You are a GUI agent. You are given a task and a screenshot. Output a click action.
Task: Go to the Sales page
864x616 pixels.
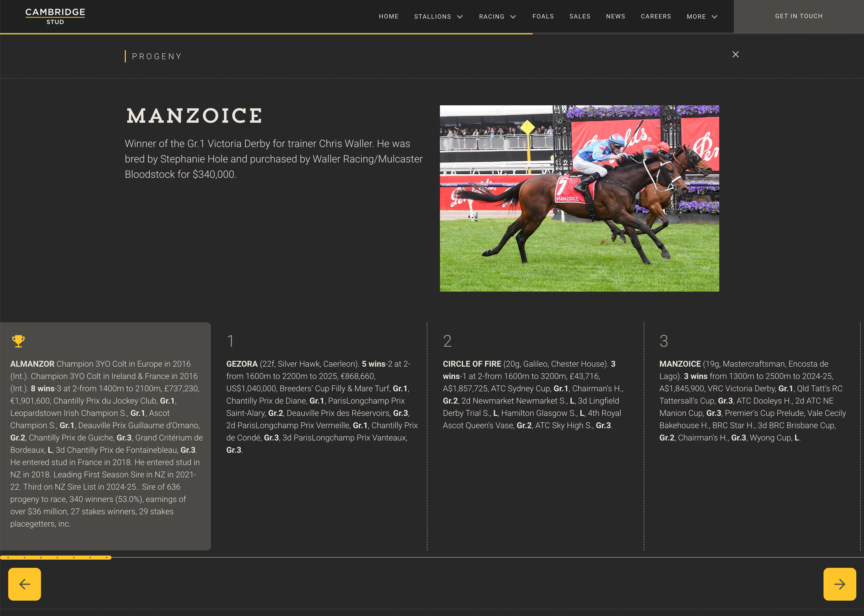click(x=580, y=16)
